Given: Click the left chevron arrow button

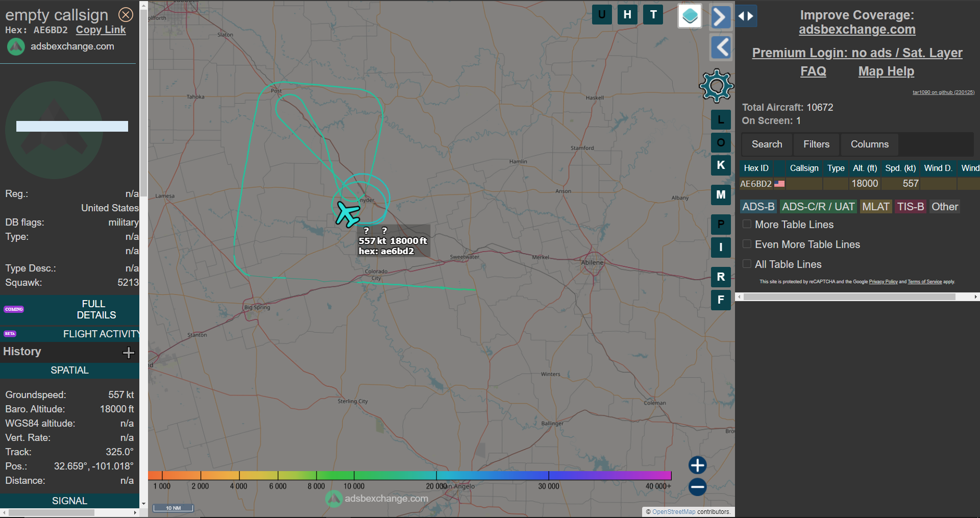Looking at the screenshot, I should (x=721, y=47).
